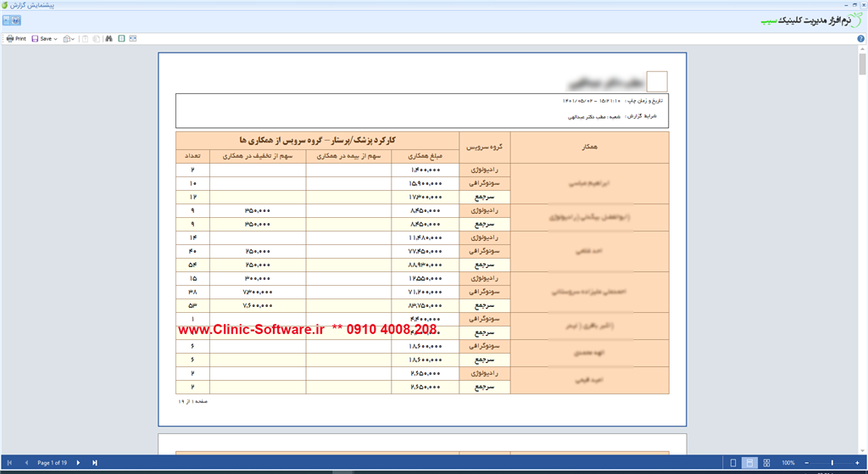Click the zoom in plus button
This screenshot has width=868, height=474.
858,462
